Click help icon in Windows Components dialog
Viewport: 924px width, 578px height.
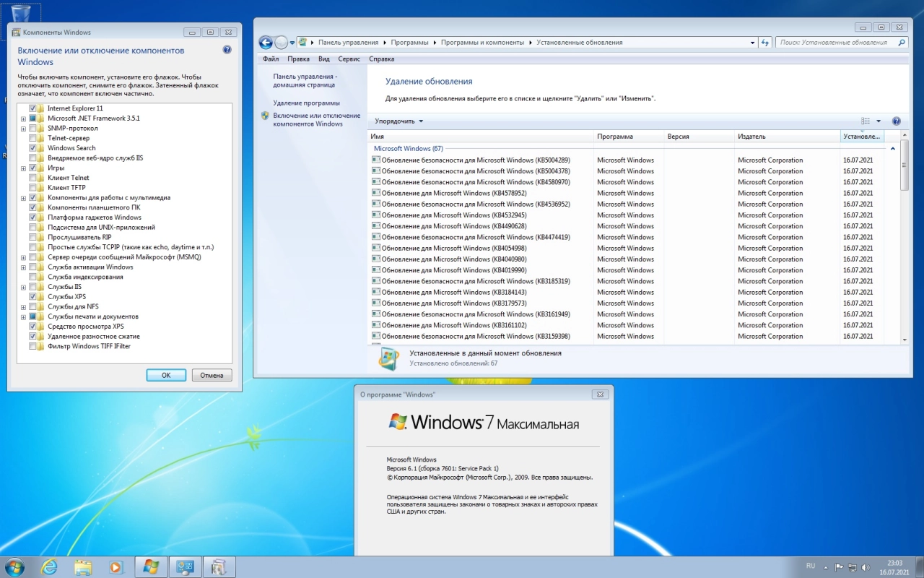pyautogui.click(x=227, y=50)
